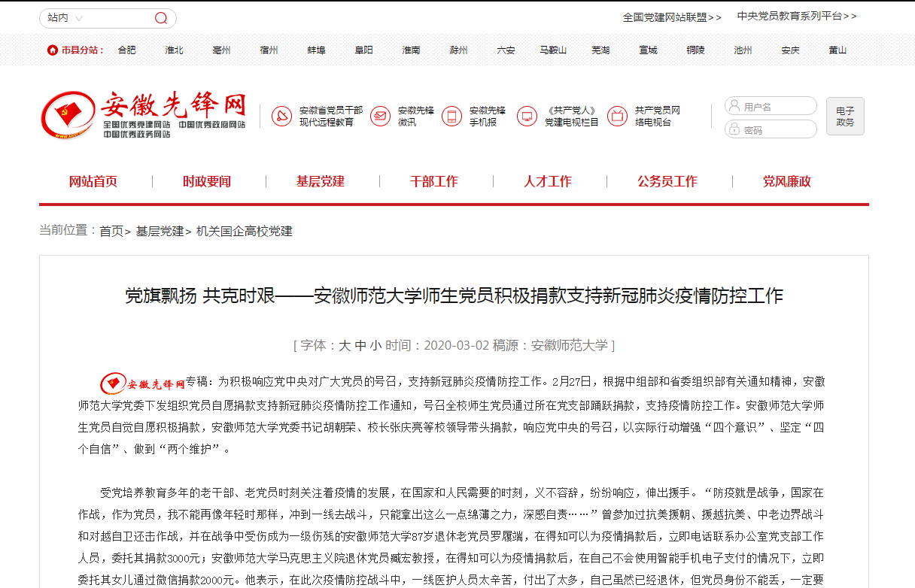Screen dimensions: 915x588
Task: Open 全国党建网站联盟 link
Action: coord(672,17)
